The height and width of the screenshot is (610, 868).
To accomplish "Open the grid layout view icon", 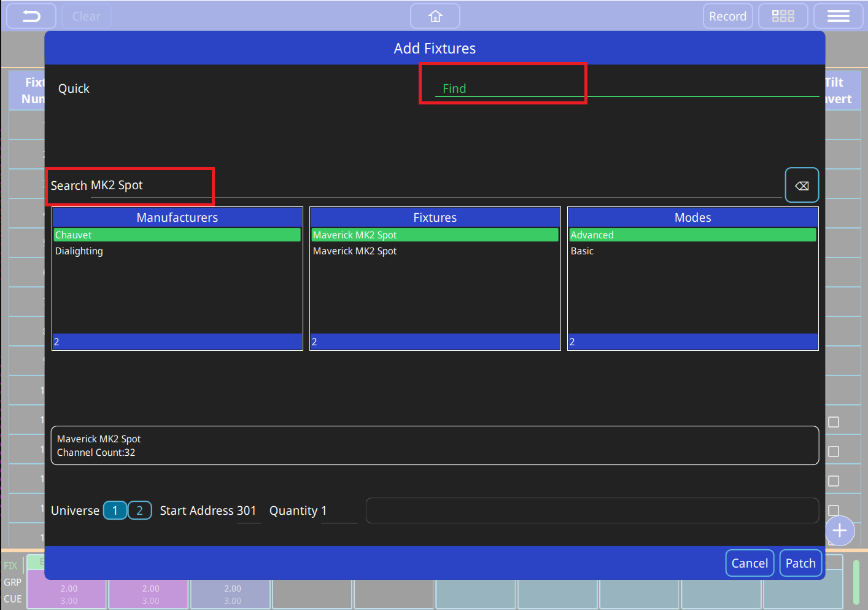I will pos(783,17).
